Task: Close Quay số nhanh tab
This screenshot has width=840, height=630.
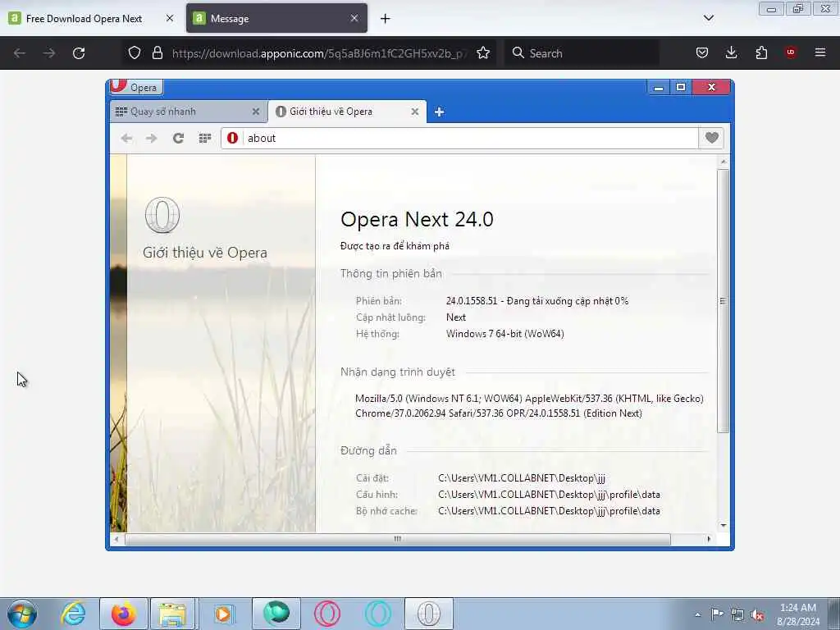Action: point(256,112)
